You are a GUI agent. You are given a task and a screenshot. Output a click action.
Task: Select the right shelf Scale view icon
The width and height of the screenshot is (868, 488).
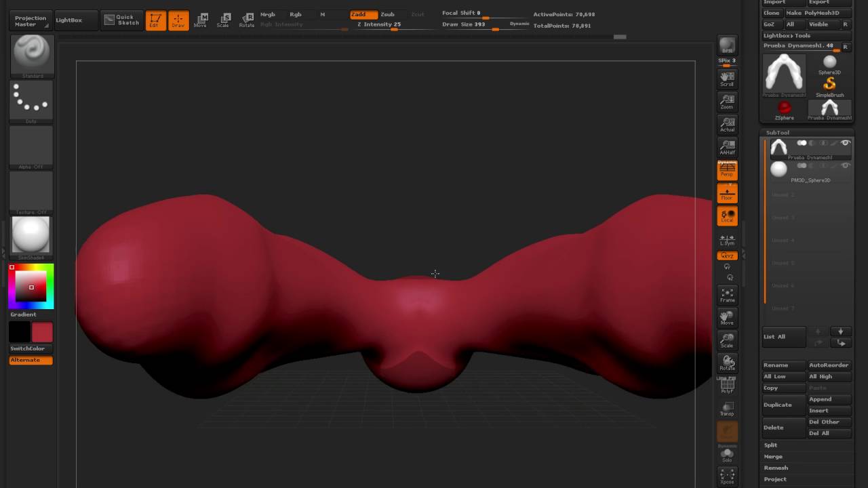tap(727, 340)
